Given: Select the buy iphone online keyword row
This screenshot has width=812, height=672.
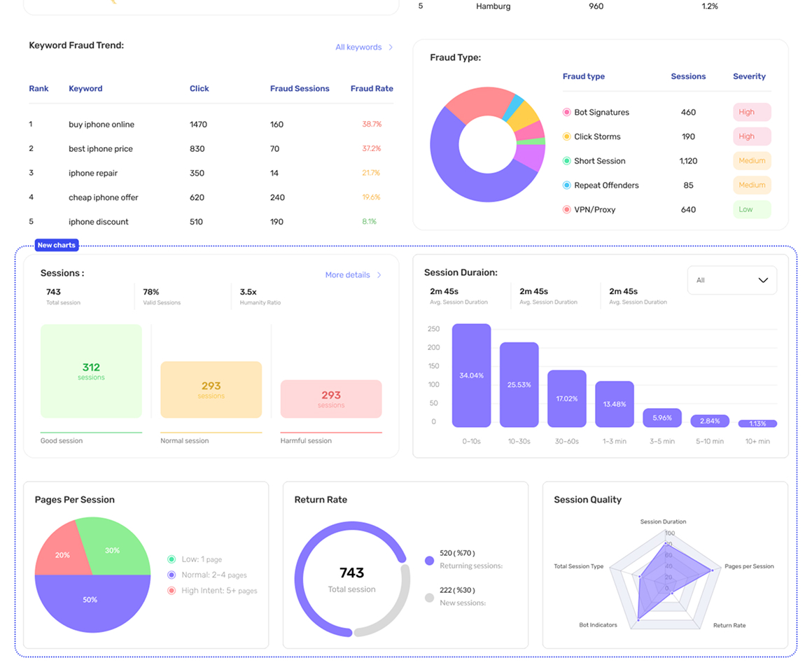Looking at the screenshot, I should [x=211, y=125].
